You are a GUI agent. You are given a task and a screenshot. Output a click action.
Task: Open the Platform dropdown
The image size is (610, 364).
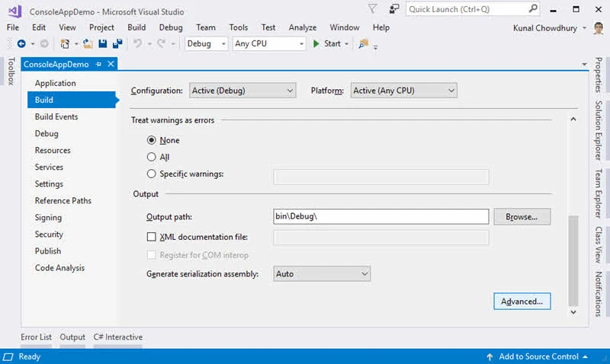coord(403,91)
